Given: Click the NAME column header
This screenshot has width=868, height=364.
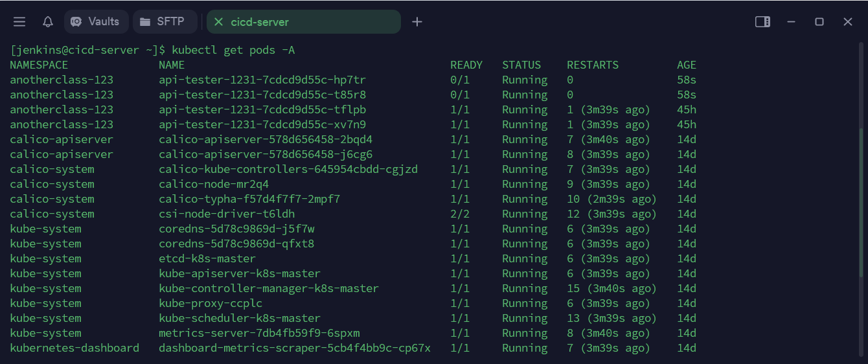Looking at the screenshot, I should pos(172,65).
